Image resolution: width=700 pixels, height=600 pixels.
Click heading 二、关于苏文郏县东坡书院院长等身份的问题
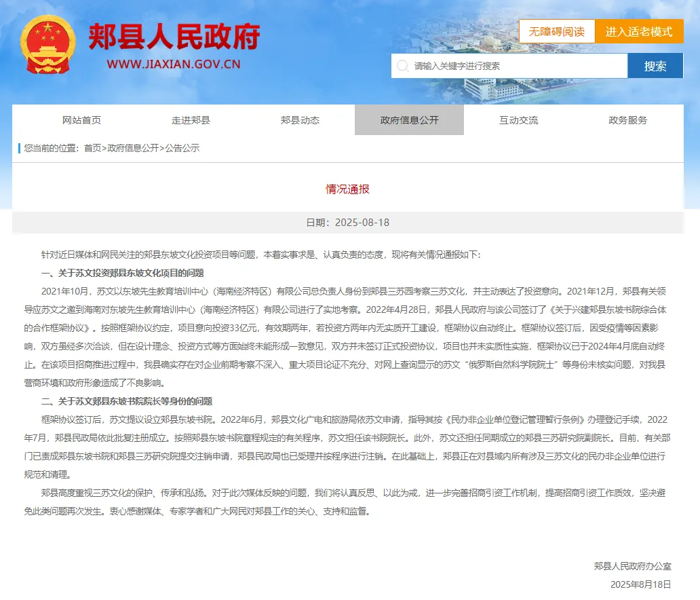[x=127, y=401]
